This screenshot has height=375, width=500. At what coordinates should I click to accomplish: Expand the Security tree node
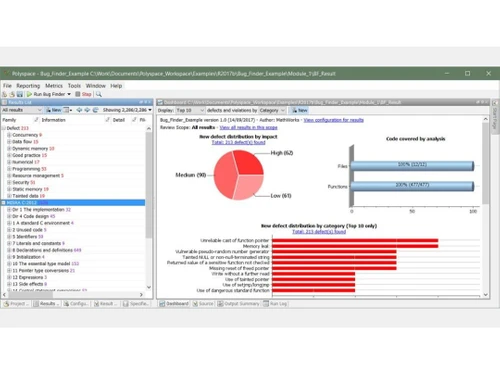pyautogui.click(x=9, y=182)
